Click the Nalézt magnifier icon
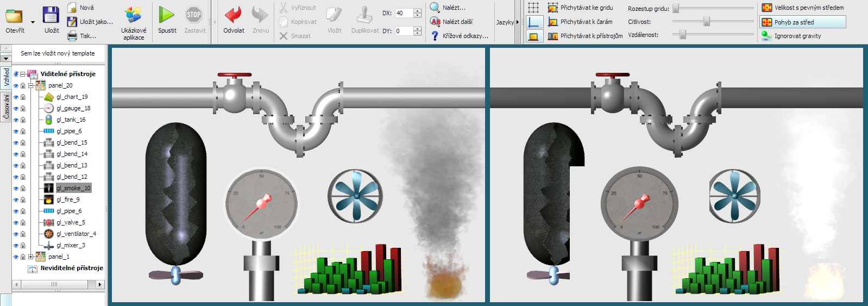The height and width of the screenshot is (306, 868). coord(435,8)
